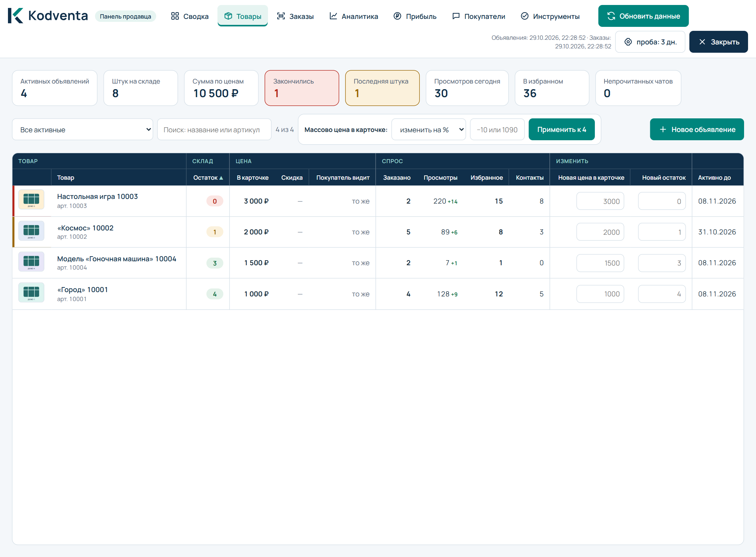Viewport: 756px width, 557px height.
Task: Open the проба: 3 дн. trial button
Action: (x=650, y=42)
